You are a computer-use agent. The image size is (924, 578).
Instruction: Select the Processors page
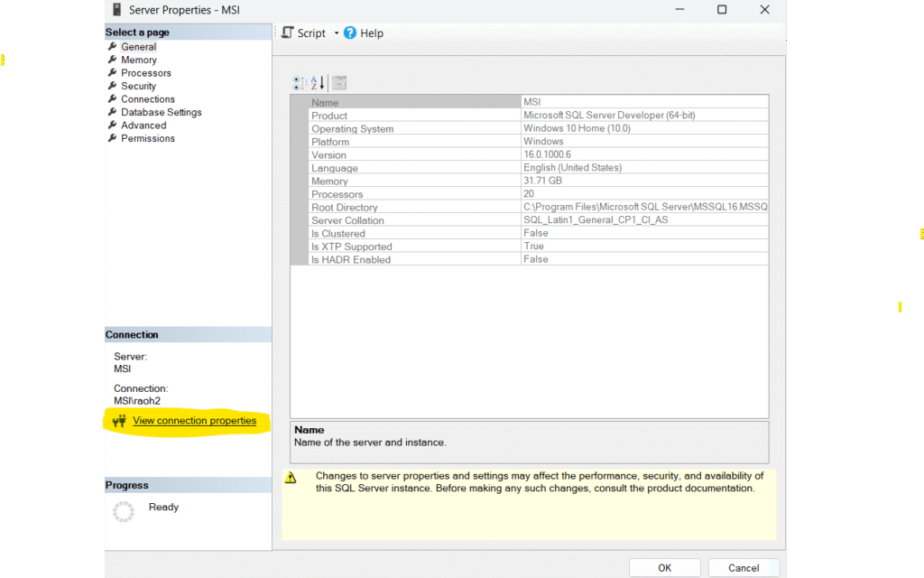pos(145,73)
